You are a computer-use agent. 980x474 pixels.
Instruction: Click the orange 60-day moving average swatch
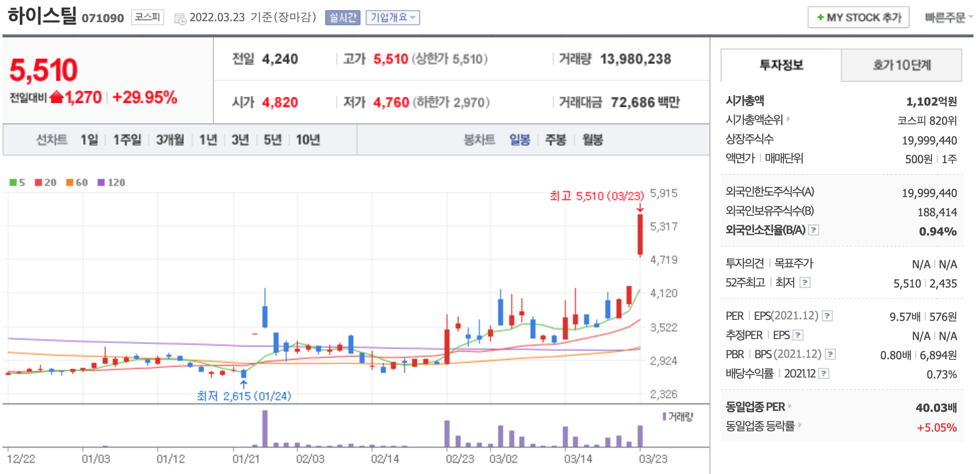click(x=70, y=182)
